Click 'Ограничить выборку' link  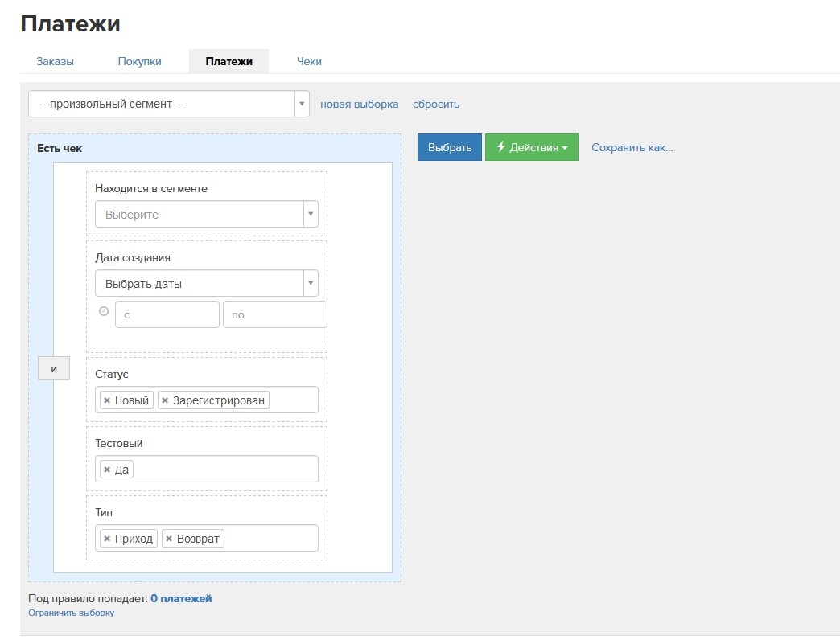(72, 613)
